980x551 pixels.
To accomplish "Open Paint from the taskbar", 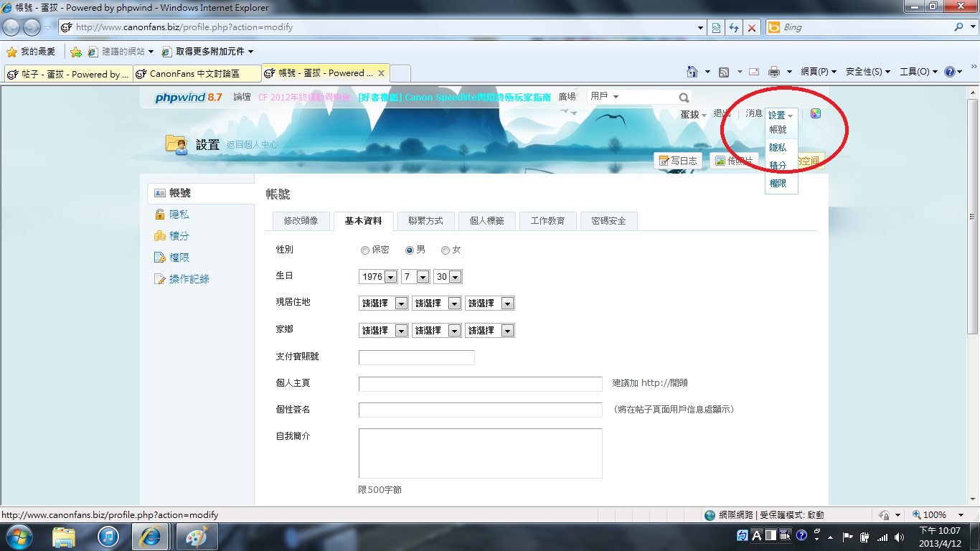I will coord(196,536).
